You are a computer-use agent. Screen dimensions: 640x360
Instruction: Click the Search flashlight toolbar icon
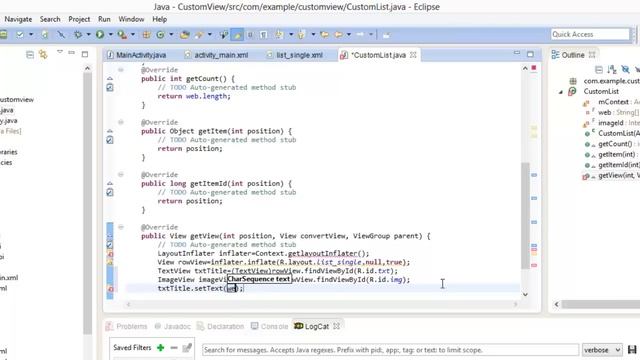tap(199, 35)
